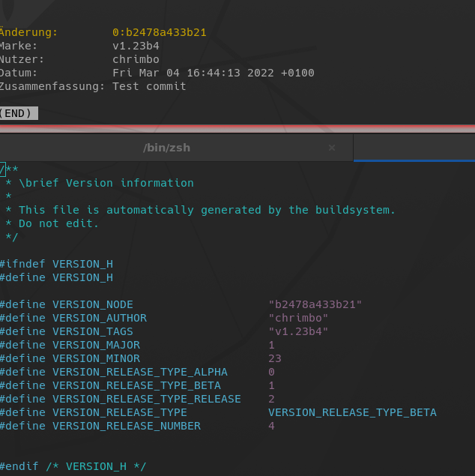Click the v1.23b4 tag text

point(136,46)
